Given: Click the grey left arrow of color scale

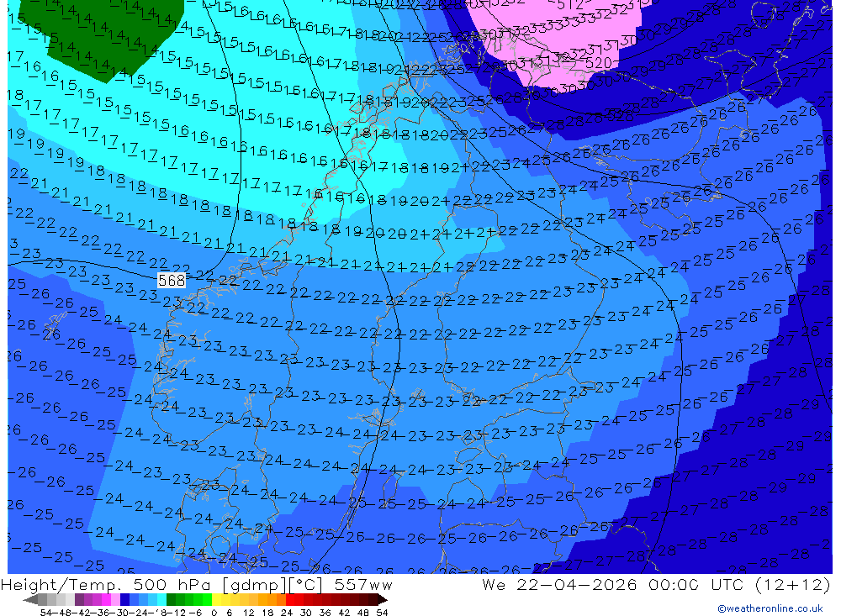Looking at the screenshot, I should (x=30, y=600).
